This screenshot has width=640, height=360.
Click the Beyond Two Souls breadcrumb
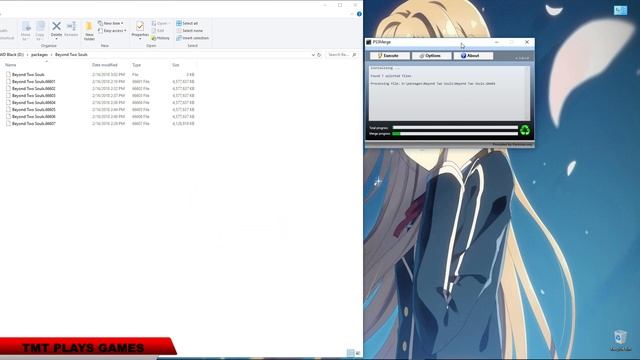pyautogui.click(x=71, y=54)
